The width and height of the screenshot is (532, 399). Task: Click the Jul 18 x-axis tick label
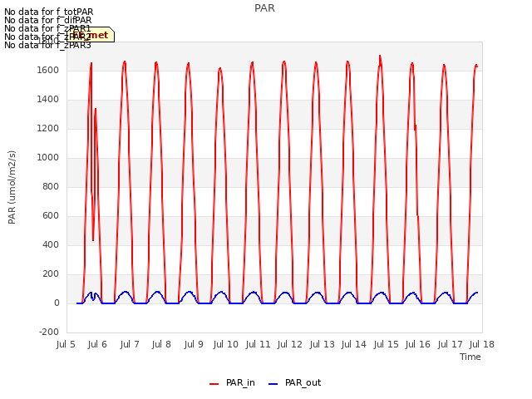(x=482, y=345)
